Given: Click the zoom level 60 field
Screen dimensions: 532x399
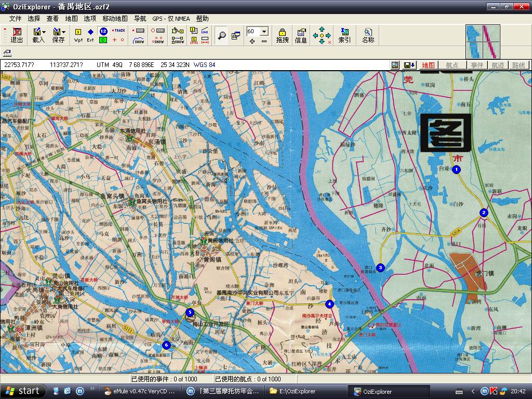Looking at the screenshot, I should click(x=254, y=31).
